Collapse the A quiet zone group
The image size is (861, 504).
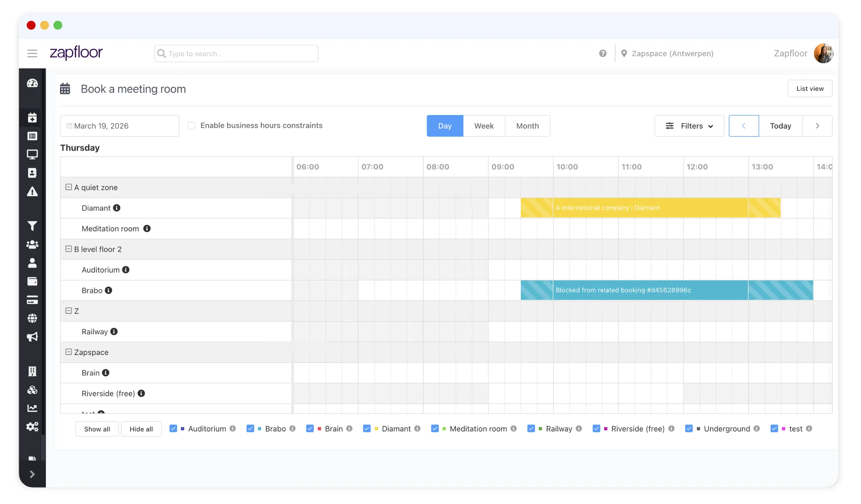[x=69, y=187]
